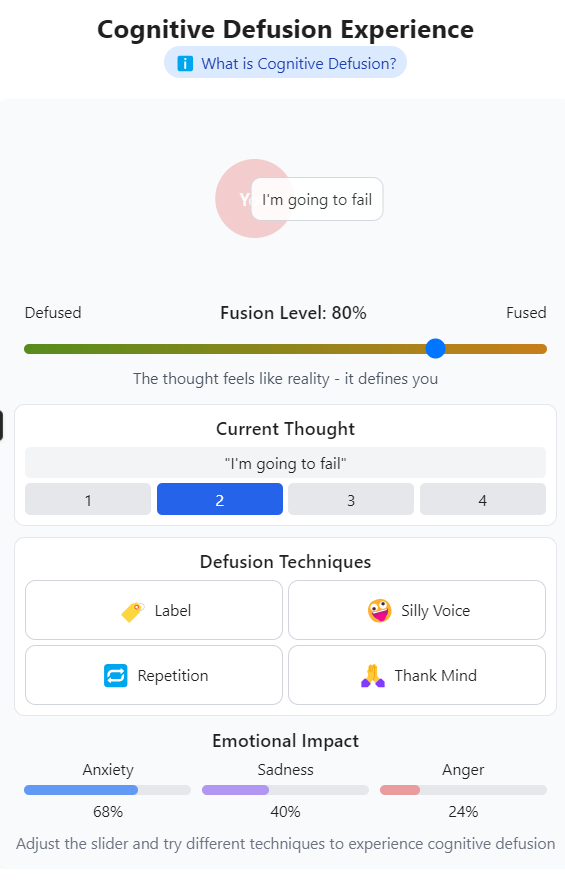This screenshot has height=881, width=565.
Task: Click the Thank Mind praying hands icon
Action: pyautogui.click(x=373, y=675)
